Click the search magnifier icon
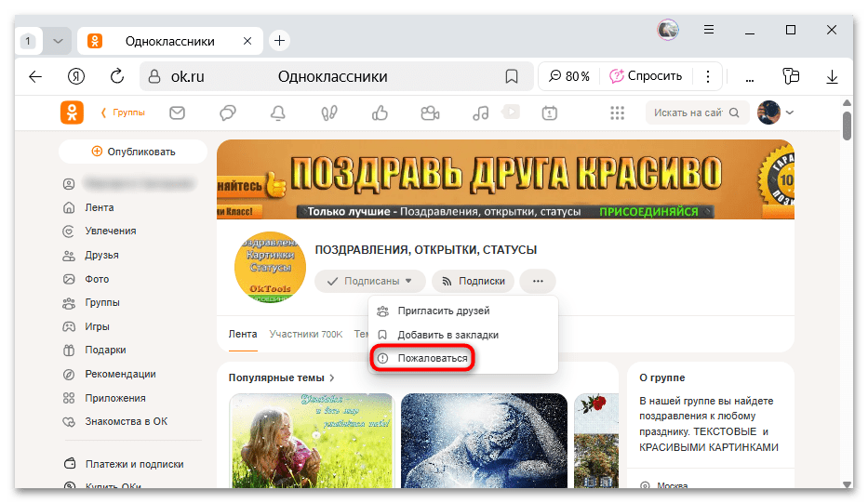The width and height of the screenshot is (868, 503). click(x=734, y=113)
